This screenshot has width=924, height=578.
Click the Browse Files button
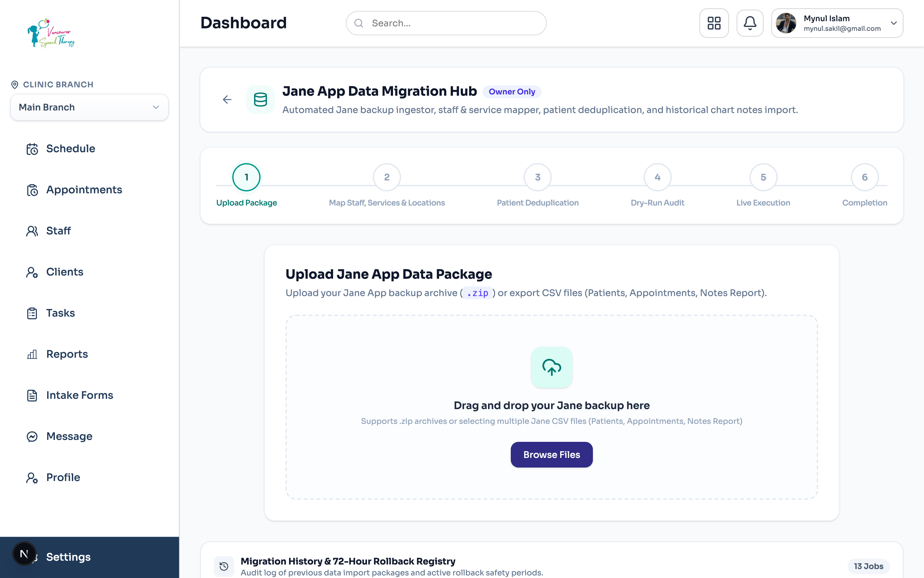coord(551,455)
